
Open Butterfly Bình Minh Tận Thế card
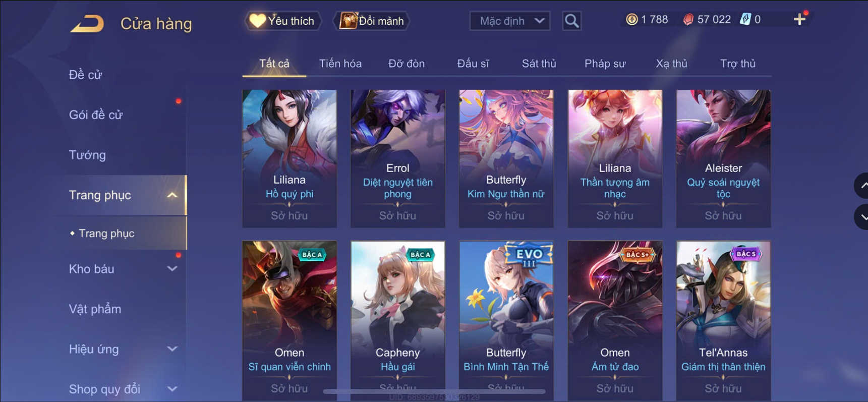(x=506, y=320)
